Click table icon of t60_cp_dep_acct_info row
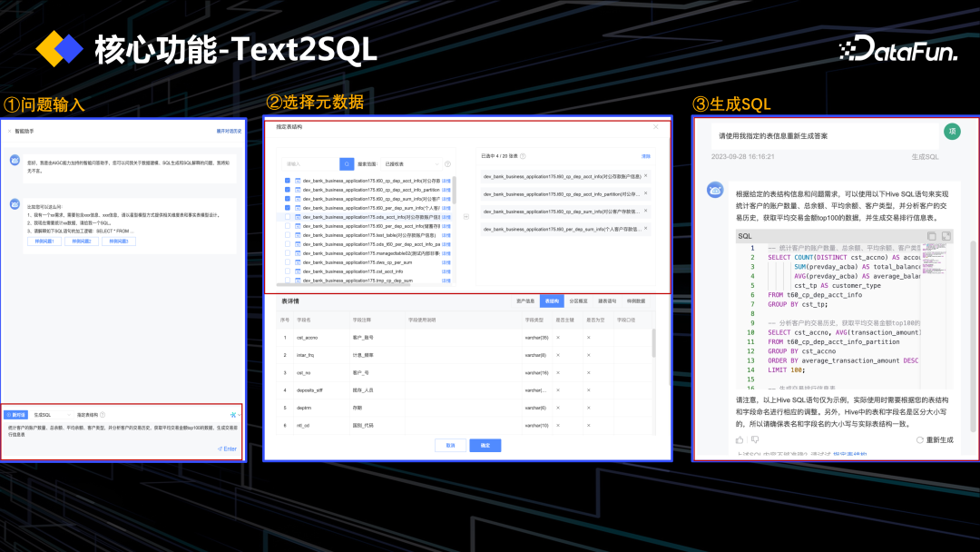The width and height of the screenshot is (980, 552). pos(298,181)
